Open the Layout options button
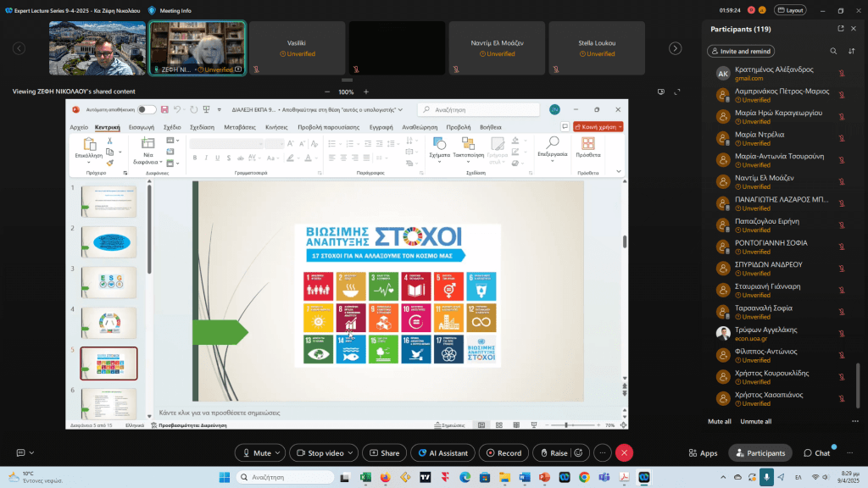The width and height of the screenshot is (868, 488). point(790,10)
